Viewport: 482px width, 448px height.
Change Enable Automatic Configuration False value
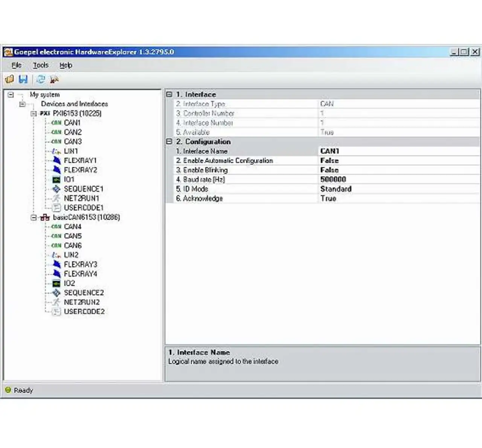(399, 160)
